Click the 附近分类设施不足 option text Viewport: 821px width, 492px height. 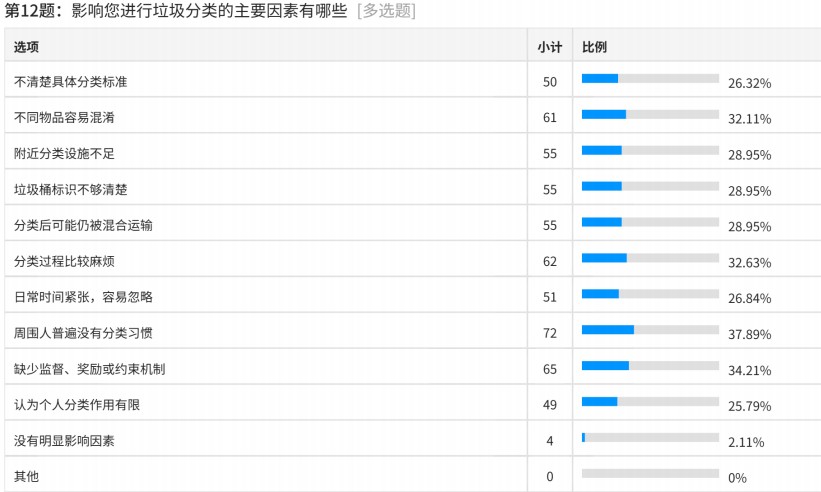64,153
